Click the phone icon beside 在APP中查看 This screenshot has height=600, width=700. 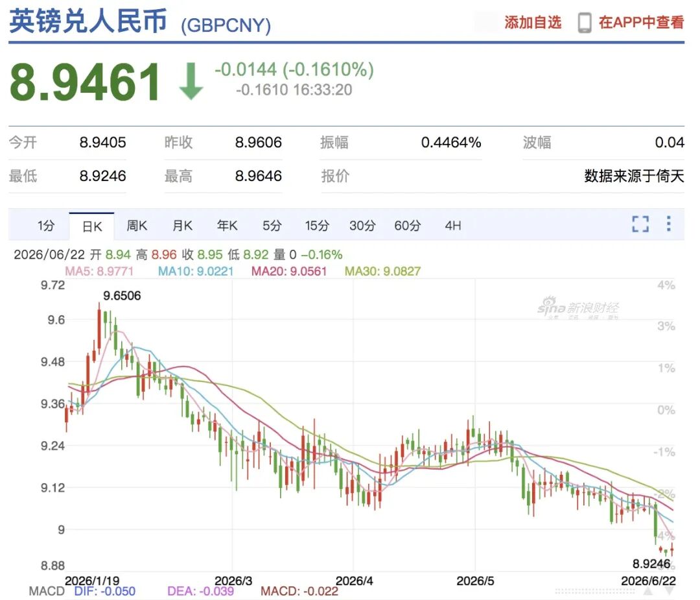pyautogui.click(x=585, y=23)
